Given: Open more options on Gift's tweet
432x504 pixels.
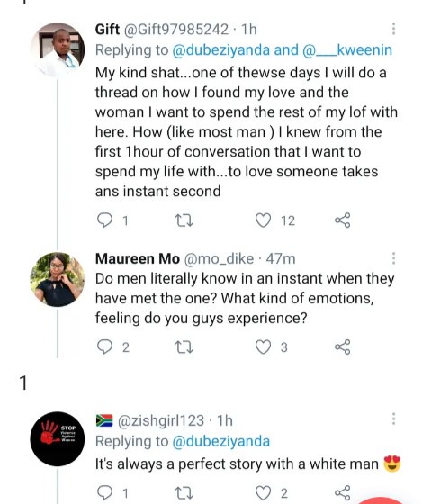Looking at the screenshot, I should click(x=394, y=29).
